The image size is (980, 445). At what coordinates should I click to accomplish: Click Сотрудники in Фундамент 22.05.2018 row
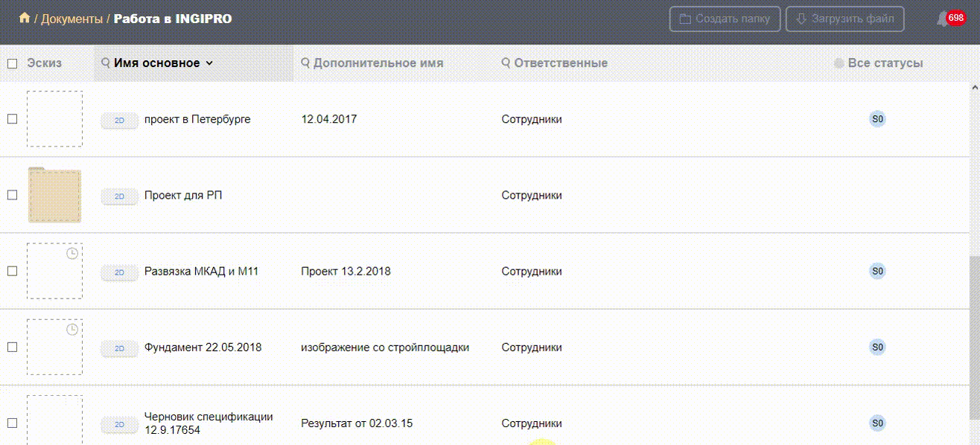click(532, 347)
